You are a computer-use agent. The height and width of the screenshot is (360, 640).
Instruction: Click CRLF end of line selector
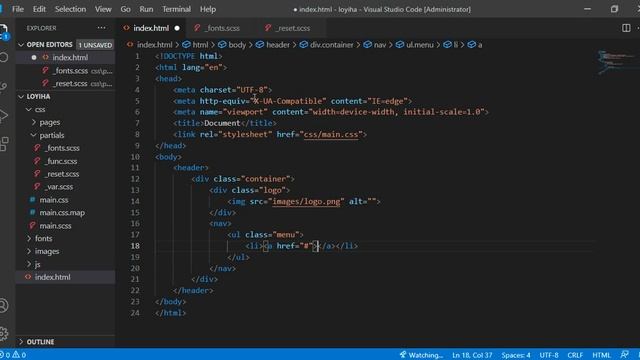click(575, 355)
